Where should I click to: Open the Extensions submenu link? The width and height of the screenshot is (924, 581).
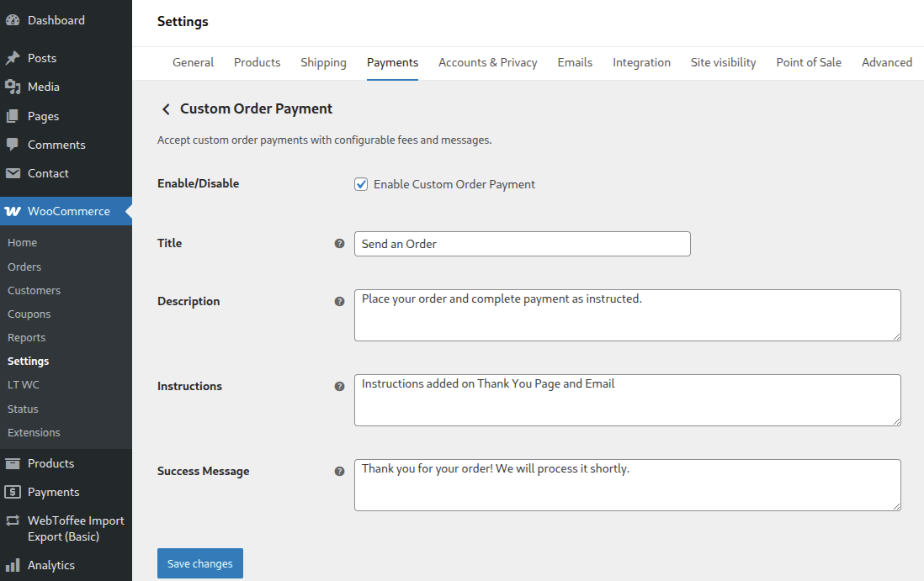tap(34, 433)
